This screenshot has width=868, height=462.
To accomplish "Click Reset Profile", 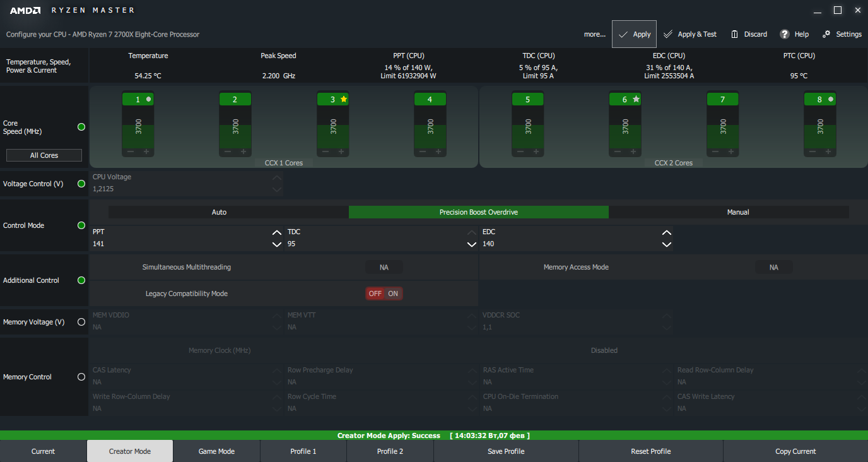I will click(651, 451).
